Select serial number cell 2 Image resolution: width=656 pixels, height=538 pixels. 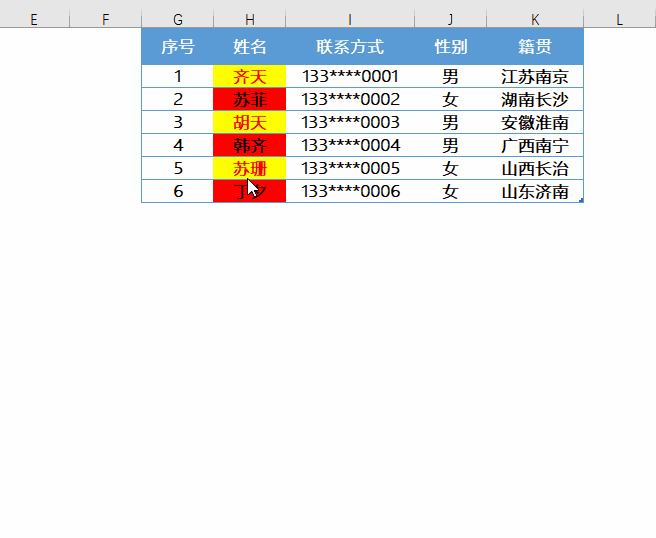click(177, 99)
